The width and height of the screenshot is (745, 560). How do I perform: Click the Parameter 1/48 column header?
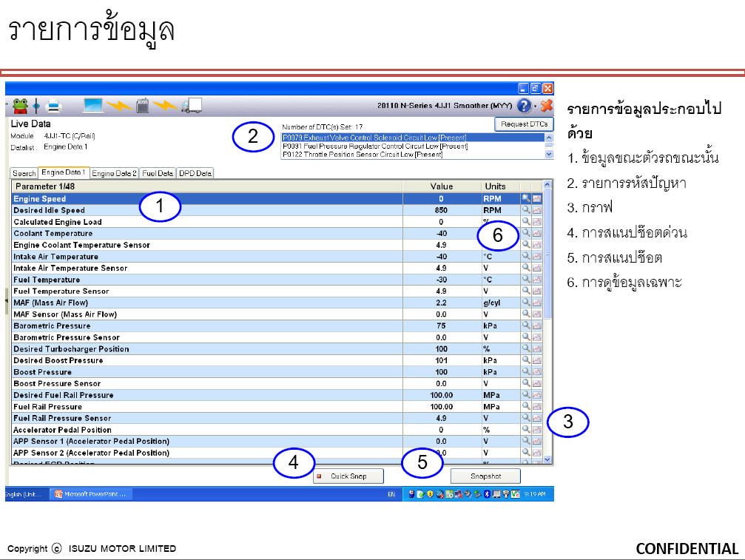[206, 186]
